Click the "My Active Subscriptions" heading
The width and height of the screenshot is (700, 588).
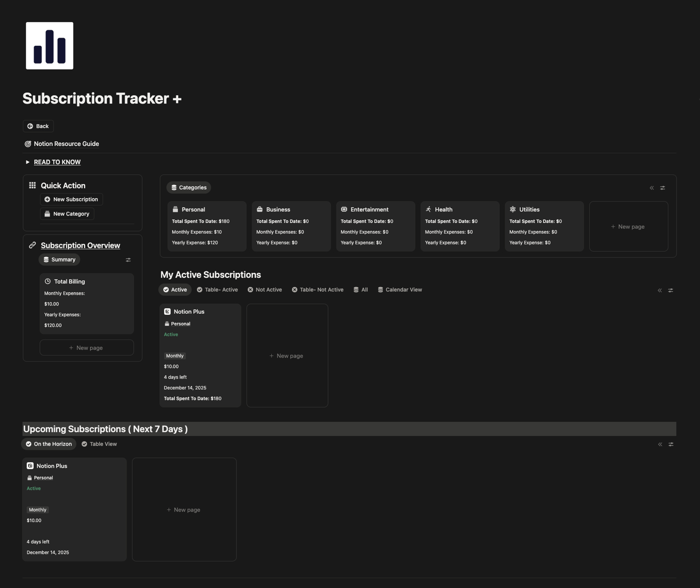click(210, 275)
